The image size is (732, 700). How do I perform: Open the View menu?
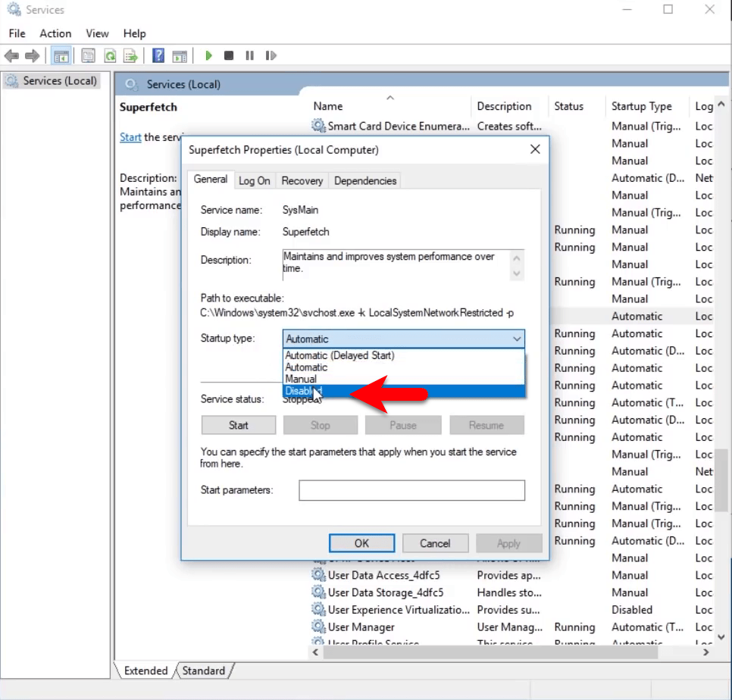pos(97,33)
